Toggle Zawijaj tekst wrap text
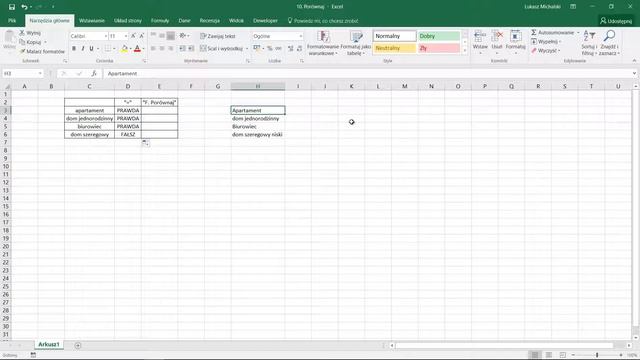This screenshot has height=360, width=640. (218, 36)
